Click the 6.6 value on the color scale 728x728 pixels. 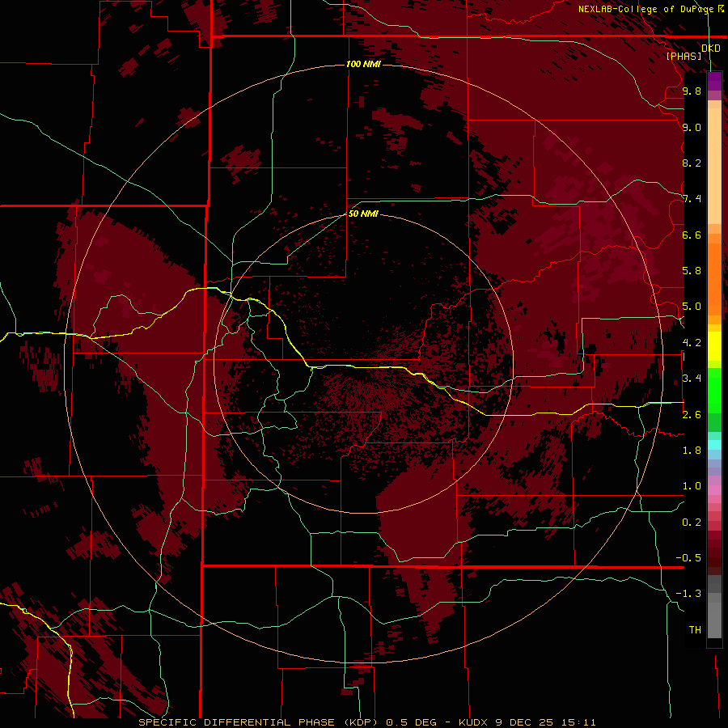(692, 235)
